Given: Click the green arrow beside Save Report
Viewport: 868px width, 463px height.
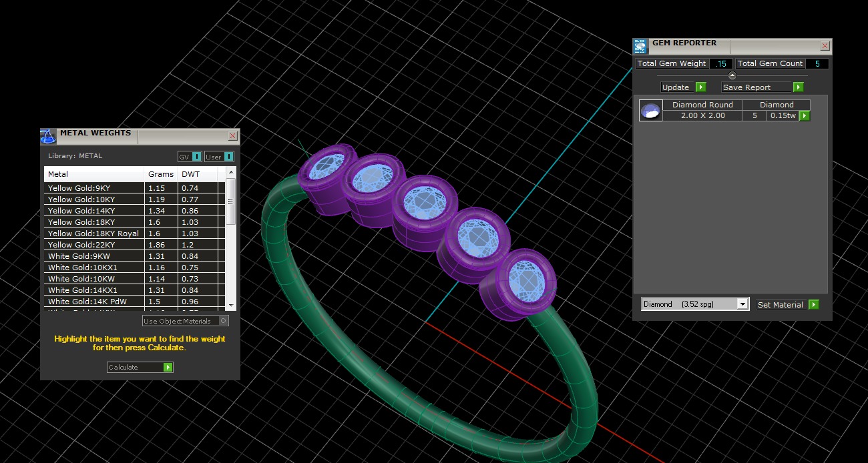Looking at the screenshot, I should click(x=798, y=87).
